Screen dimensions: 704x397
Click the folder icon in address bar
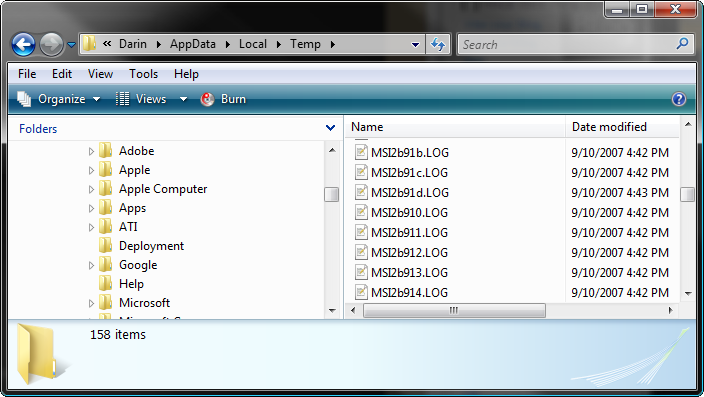(89, 44)
